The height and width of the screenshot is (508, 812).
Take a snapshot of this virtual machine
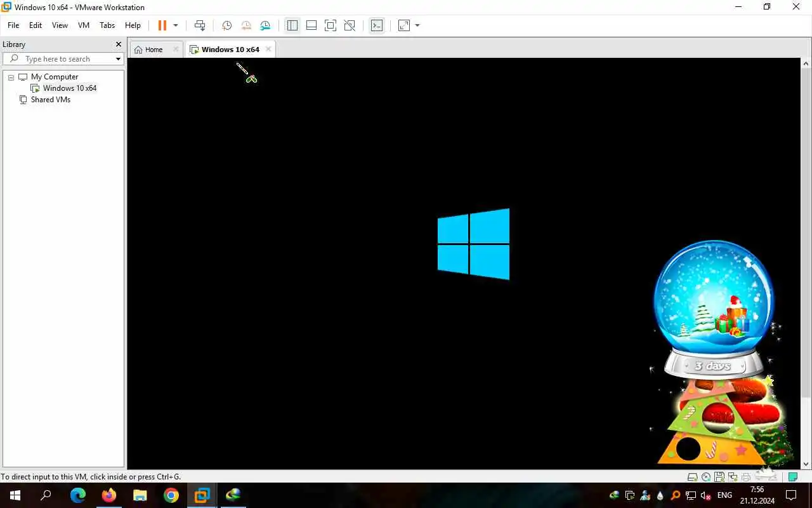[226, 25]
